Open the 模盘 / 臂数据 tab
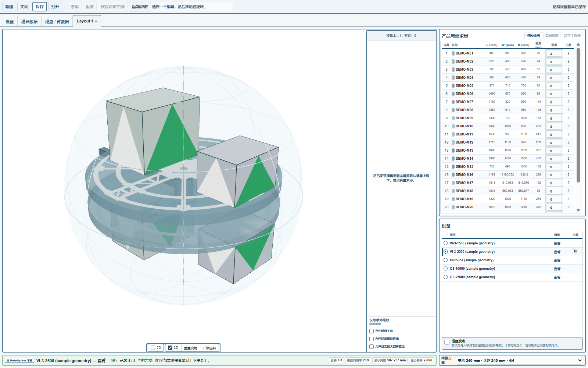The width and height of the screenshot is (588, 368). tap(57, 22)
